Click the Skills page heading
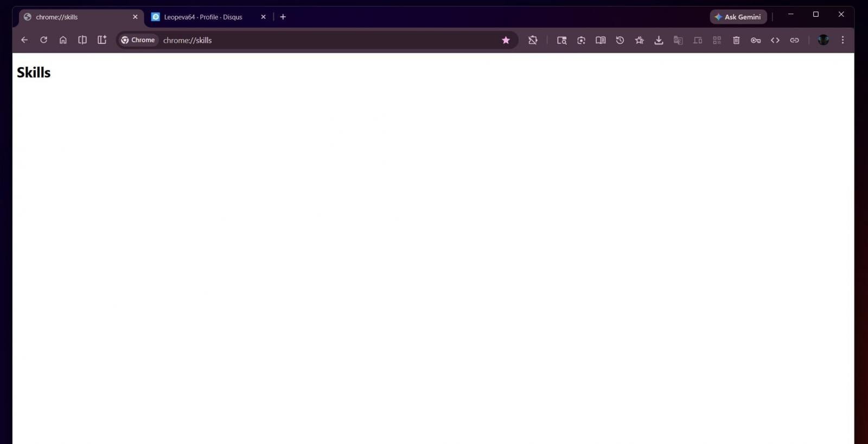This screenshot has height=444, width=868. [x=34, y=73]
